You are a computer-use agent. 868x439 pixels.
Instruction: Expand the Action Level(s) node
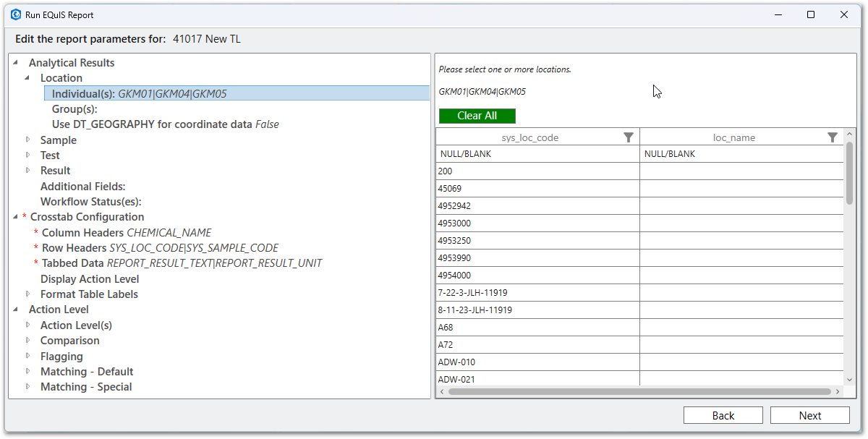(x=28, y=325)
